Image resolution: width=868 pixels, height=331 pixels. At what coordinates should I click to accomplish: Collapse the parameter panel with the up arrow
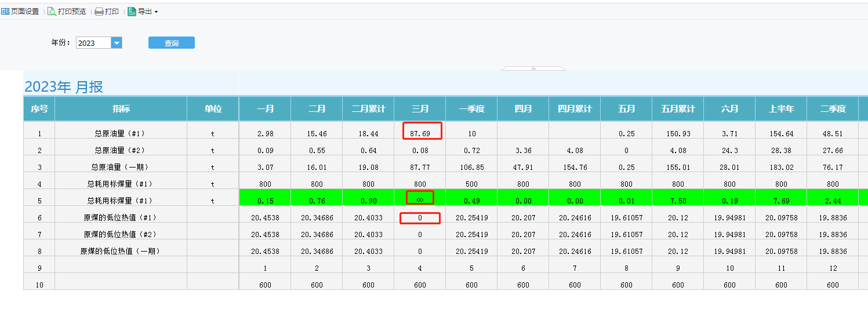533,68
